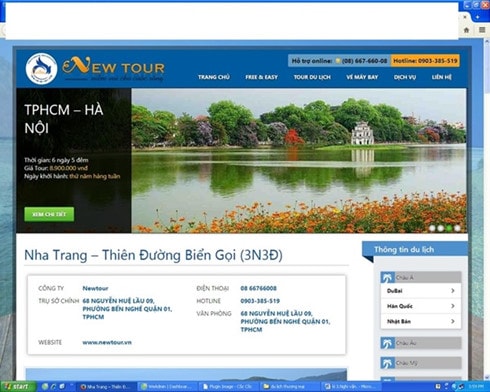This screenshot has width=490, height=392.
Task: Click the support phone icon next to (08) 667-660-08
Action: click(338, 61)
